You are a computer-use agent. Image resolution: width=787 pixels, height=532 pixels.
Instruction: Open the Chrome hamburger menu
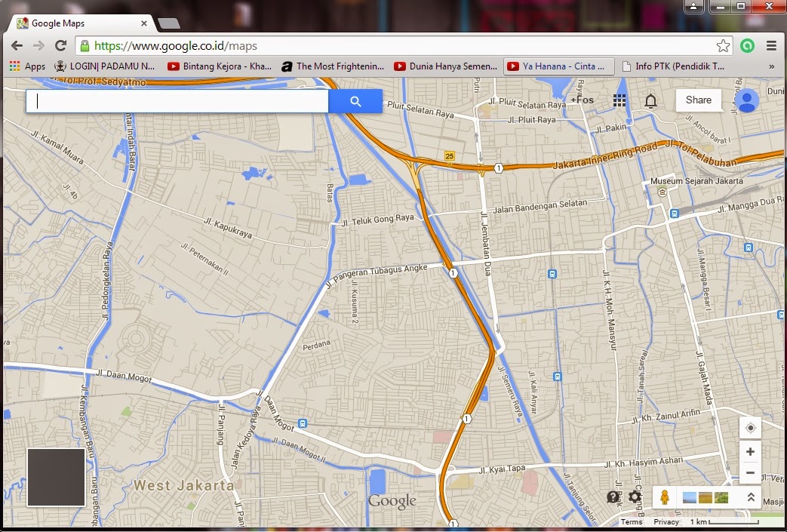point(771,46)
